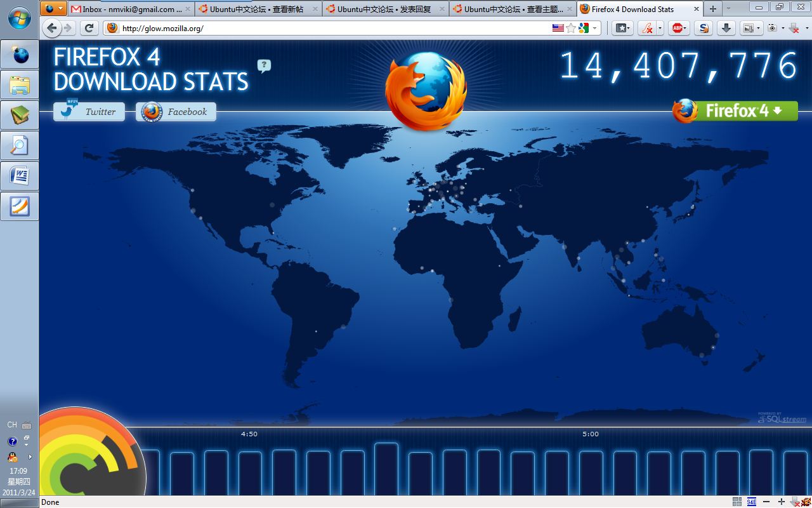Click the keyboard icon in language bar
Screen dimensions: 812x508
(27, 425)
